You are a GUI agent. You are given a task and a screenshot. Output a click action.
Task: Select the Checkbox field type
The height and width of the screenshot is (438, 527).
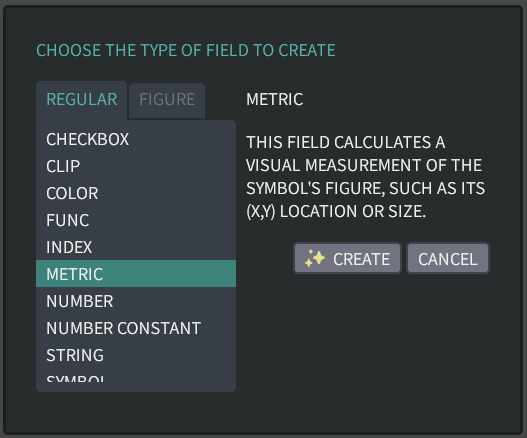136,139
